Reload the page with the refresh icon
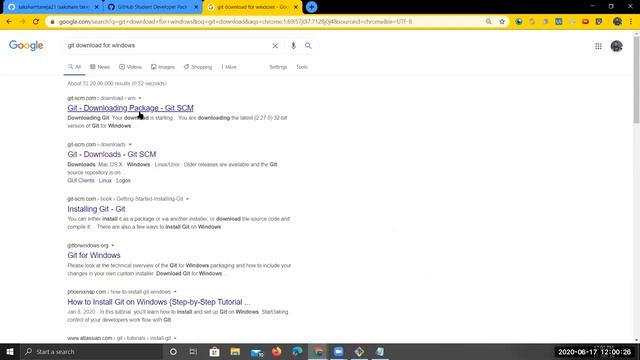Viewport: 640px width, 360px height. point(36,22)
